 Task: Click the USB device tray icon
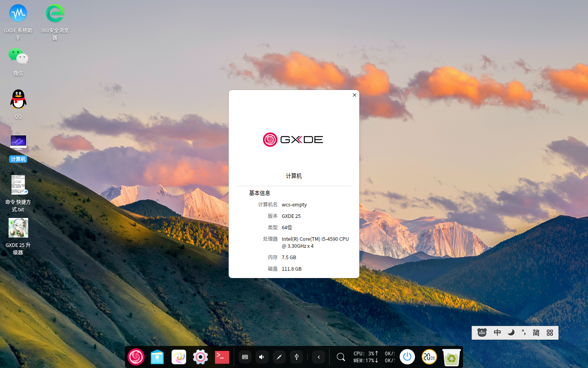(x=296, y=357)
